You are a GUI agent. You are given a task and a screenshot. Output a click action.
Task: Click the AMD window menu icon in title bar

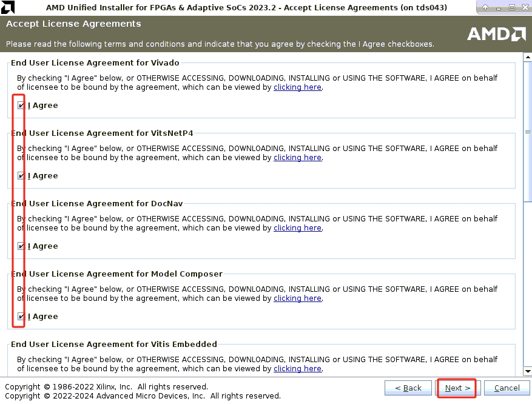pyautogui.click(x=7, y=7)
